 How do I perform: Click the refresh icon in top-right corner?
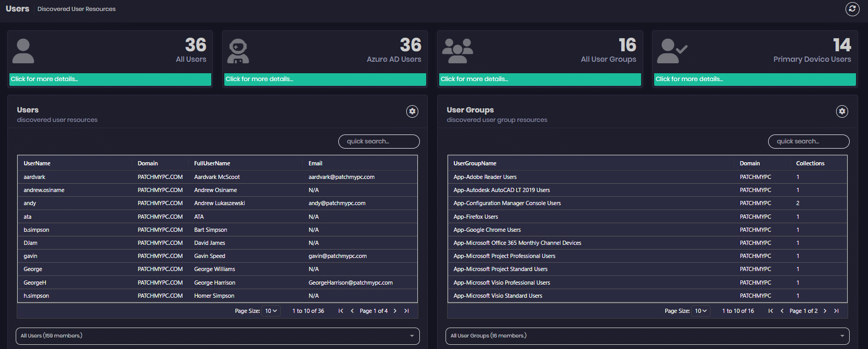(x=852, y=9)
